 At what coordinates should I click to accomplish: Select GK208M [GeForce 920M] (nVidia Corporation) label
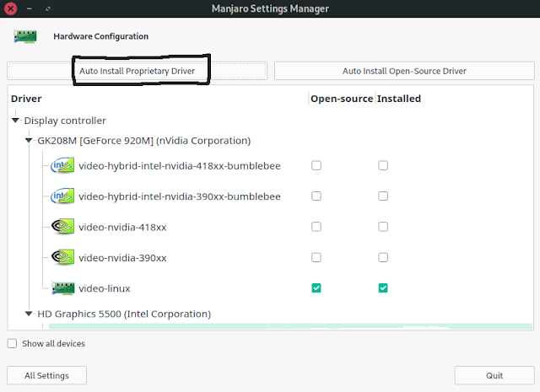coord(144,141)
